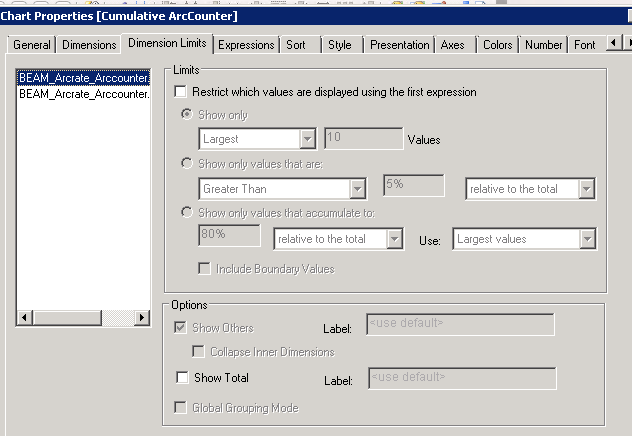Select first BEAM_Arcrate_Arccounter dimension
This screenshot has width=632, height=436.
pyautogui.click(x=84, y=78)
